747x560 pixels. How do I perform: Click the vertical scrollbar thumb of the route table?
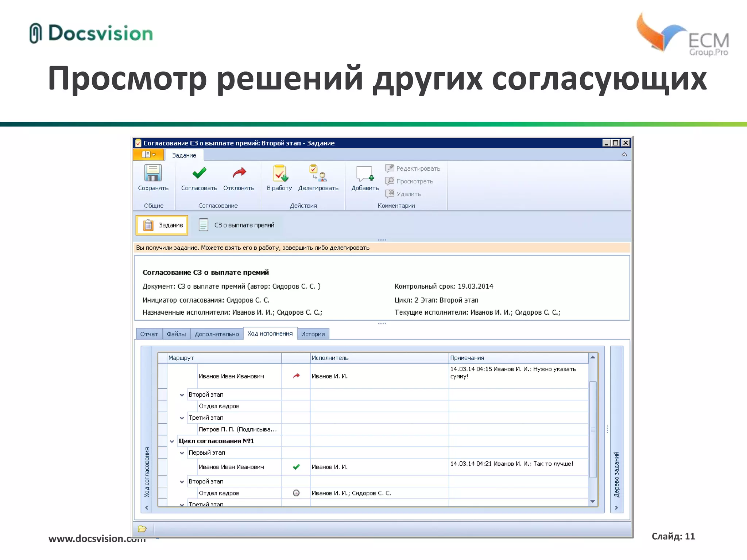[x=593, y=429]
